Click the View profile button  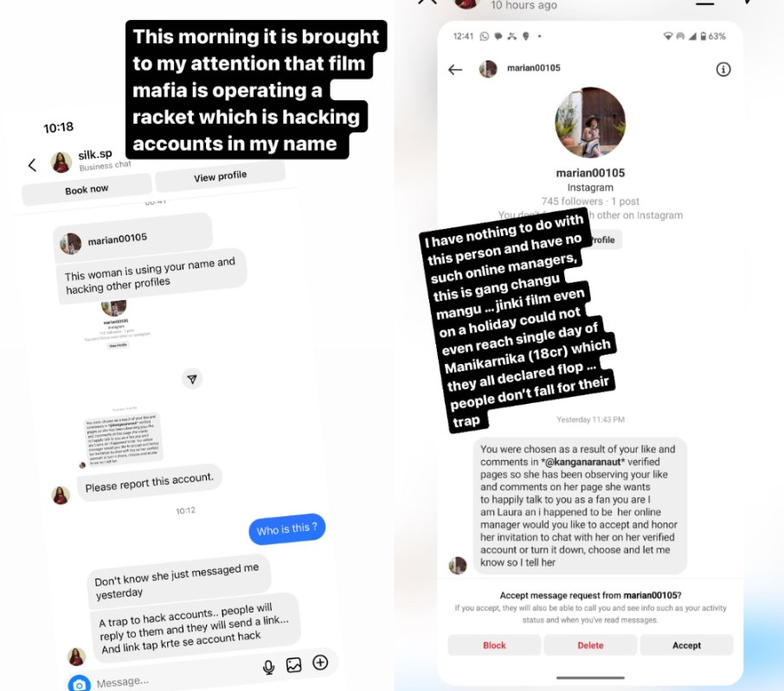click(x=220, y=176)
